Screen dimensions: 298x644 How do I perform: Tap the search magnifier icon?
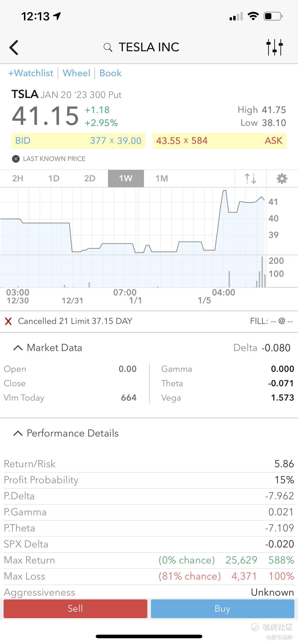pos(108,47)
